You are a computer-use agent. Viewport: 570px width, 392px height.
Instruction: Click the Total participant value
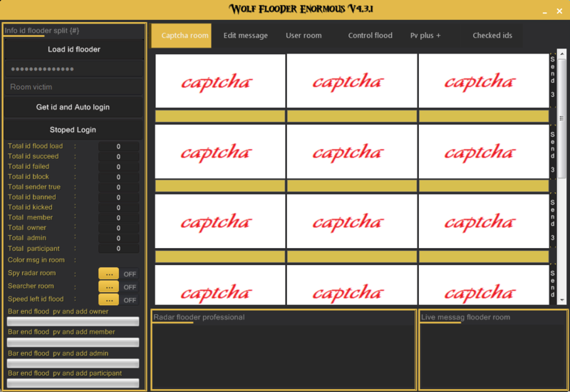coord(118,248)
